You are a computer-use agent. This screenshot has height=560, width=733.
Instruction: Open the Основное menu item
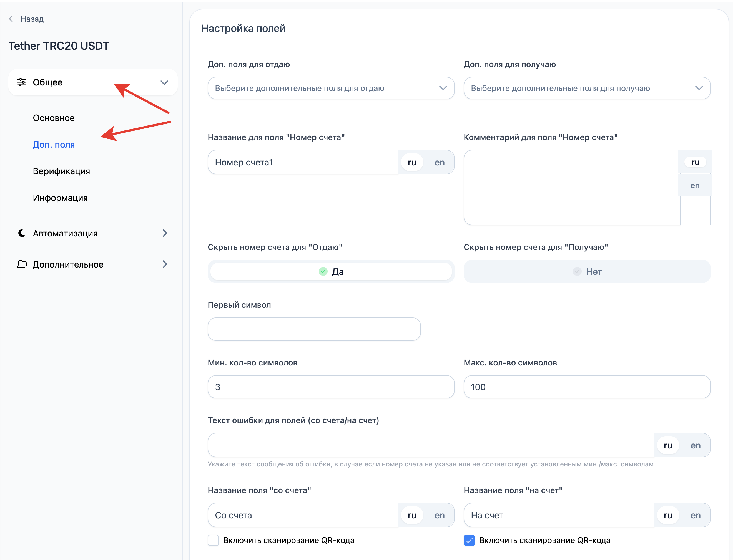[x=54, y=118]
